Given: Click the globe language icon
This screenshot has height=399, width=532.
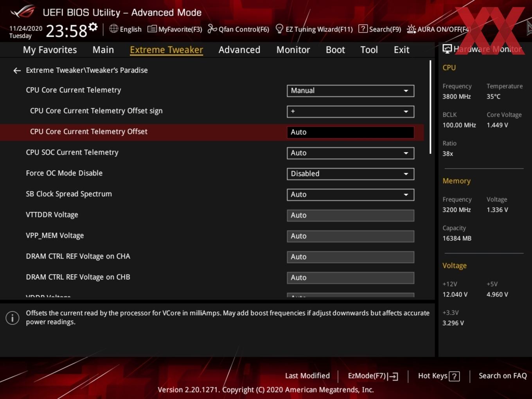Looking at the screenshot, I should pos(113,29).
